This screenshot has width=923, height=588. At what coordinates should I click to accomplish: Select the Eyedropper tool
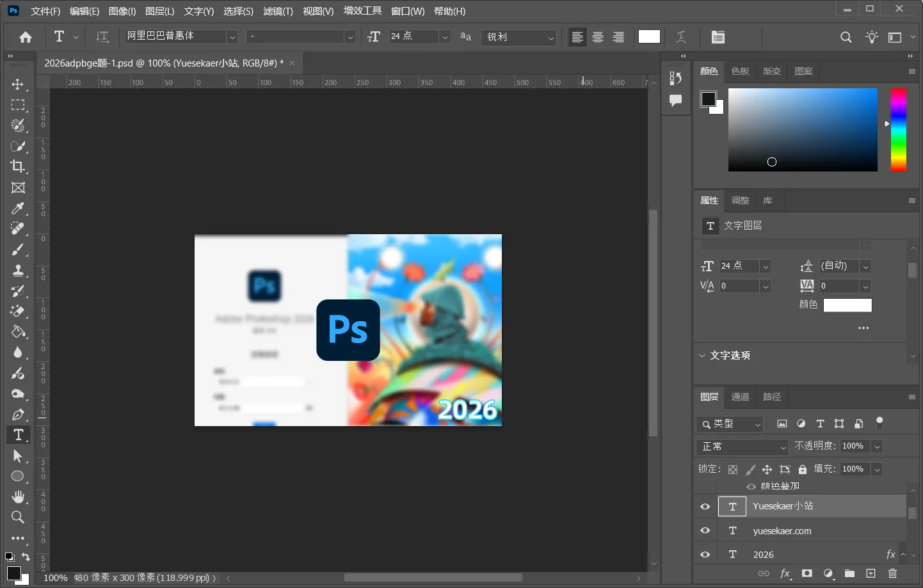19,208
